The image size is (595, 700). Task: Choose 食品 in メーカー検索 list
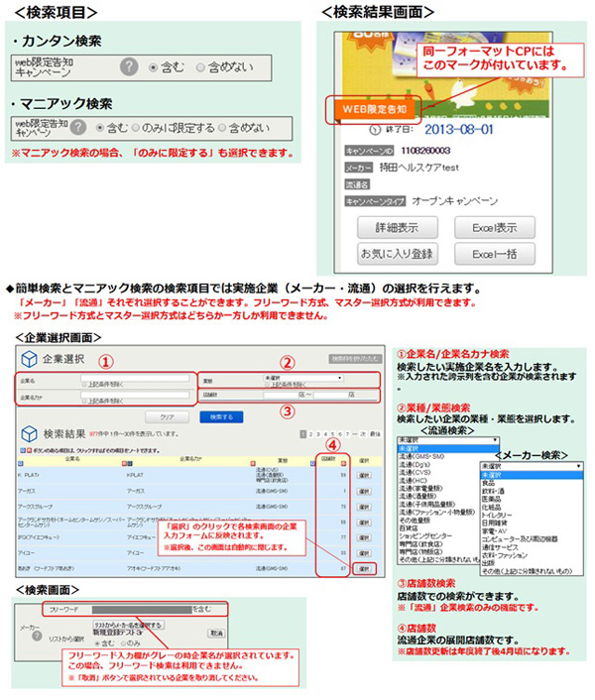pyautogui.click(x=488, y=483)
